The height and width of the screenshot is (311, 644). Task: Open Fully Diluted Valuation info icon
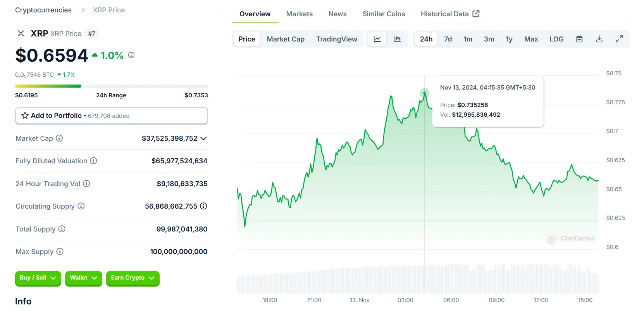[x=93, y=161]
